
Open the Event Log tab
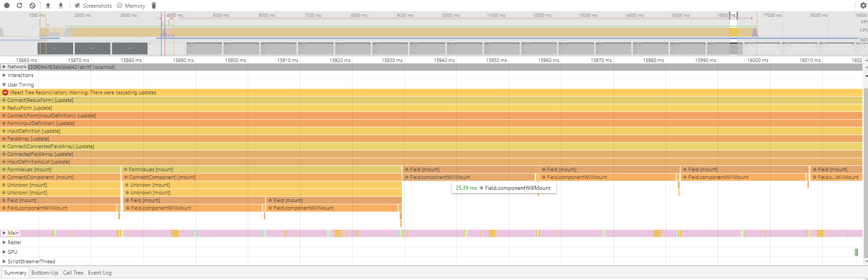[x=100, y=273]
